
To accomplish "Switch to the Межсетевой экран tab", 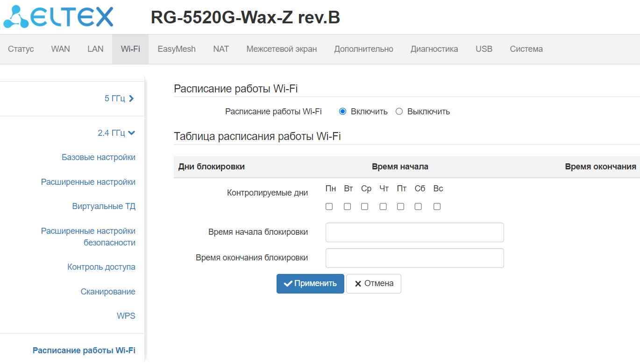I will pos(282,49).
